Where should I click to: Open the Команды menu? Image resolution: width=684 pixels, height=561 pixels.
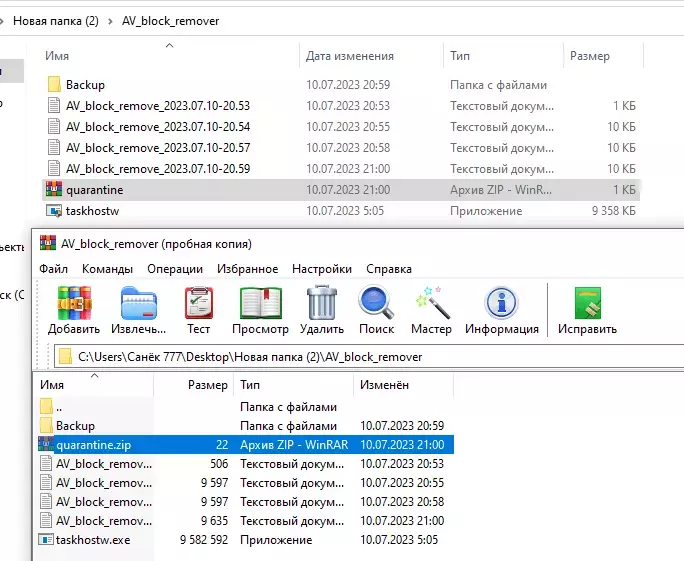point(107,269)
